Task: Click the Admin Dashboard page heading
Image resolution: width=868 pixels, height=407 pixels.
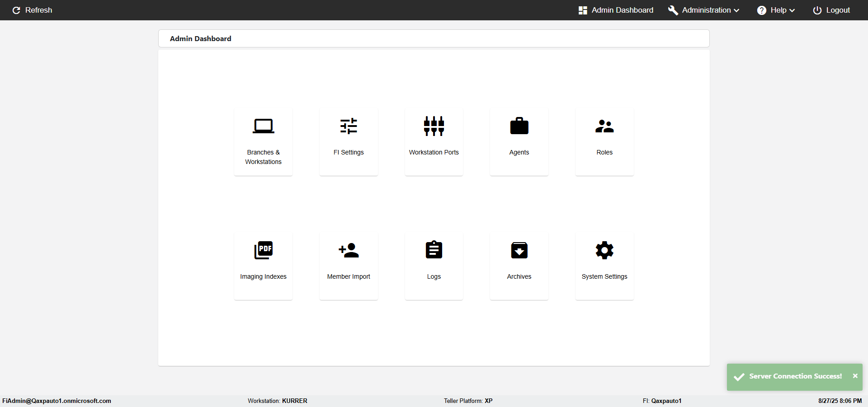Action: [200, 39]
